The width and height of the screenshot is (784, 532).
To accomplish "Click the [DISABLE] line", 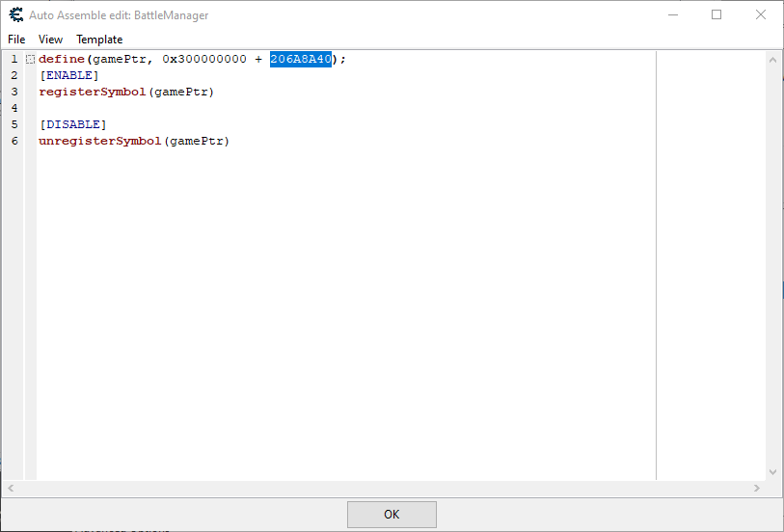I will pyautogui.click(x=73, y=124).
